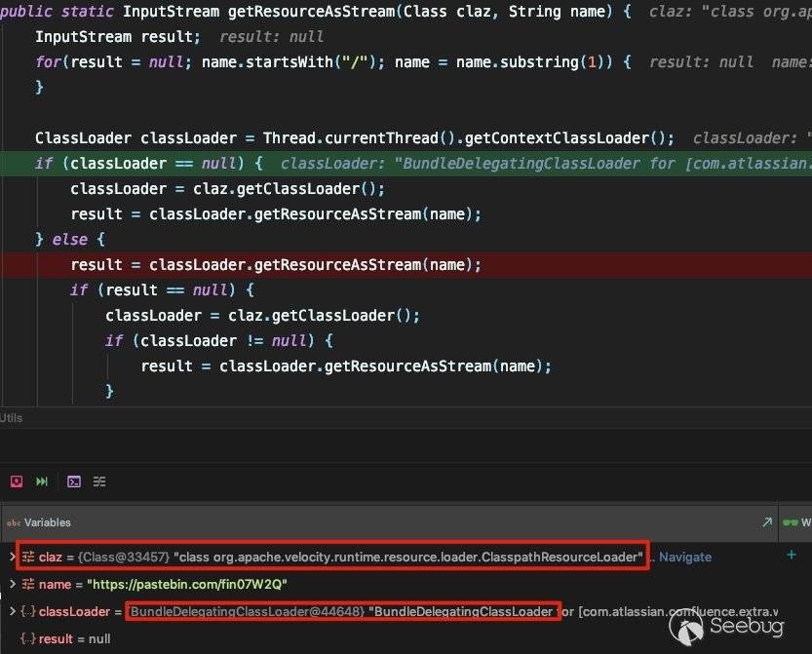Select the name pastebin URL variable row
The image size is (812, 654).
(388, 585)
